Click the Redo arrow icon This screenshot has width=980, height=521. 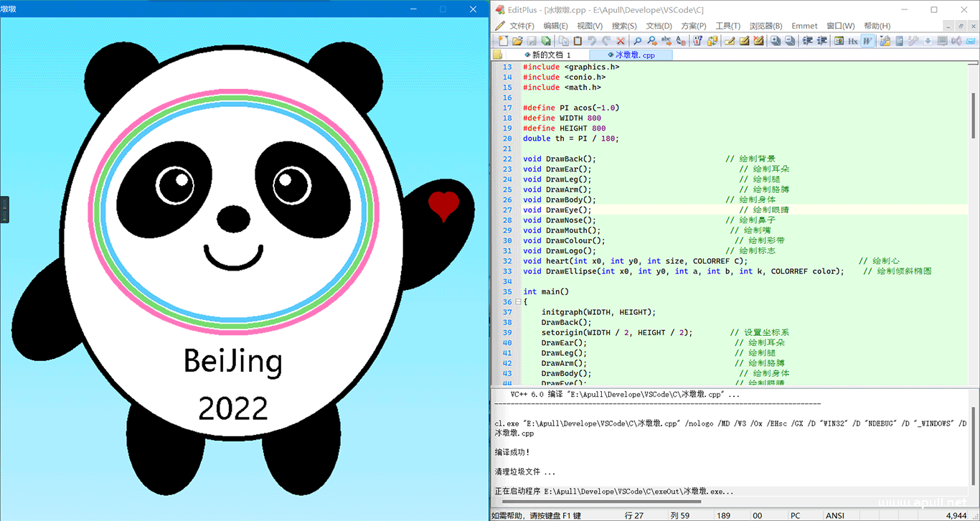point(606,41)
